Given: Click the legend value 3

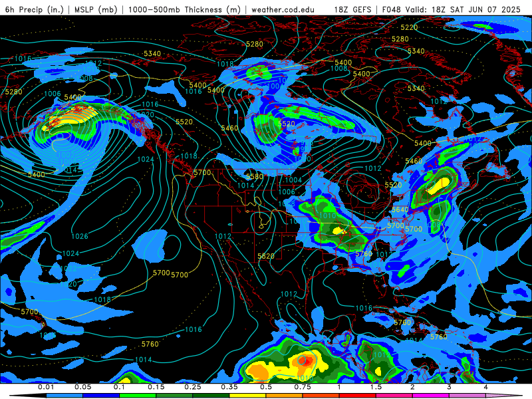Looking at the screenshot, I should click(449, 387).
